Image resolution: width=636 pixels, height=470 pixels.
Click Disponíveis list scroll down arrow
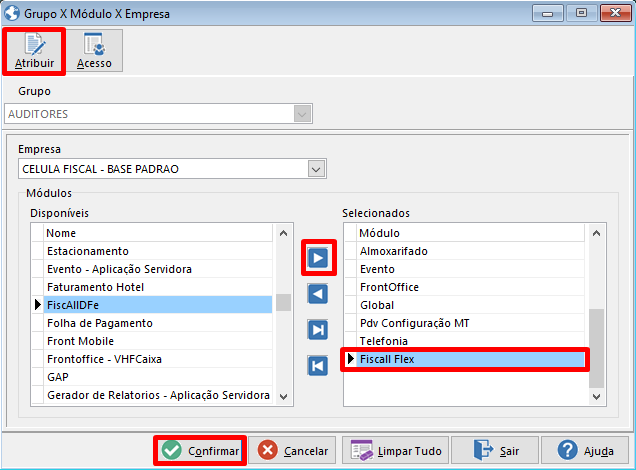click(x=284, y=396)
